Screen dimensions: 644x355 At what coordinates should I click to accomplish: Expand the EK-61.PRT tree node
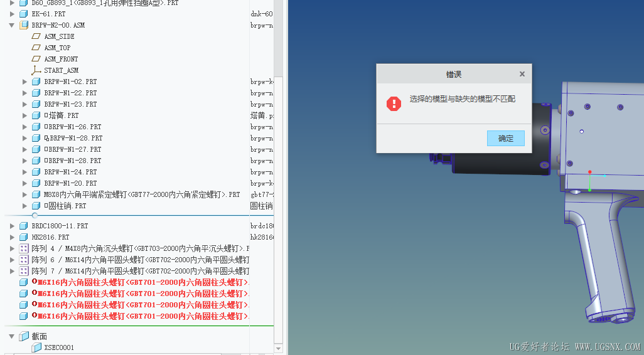tap(12, 14)
